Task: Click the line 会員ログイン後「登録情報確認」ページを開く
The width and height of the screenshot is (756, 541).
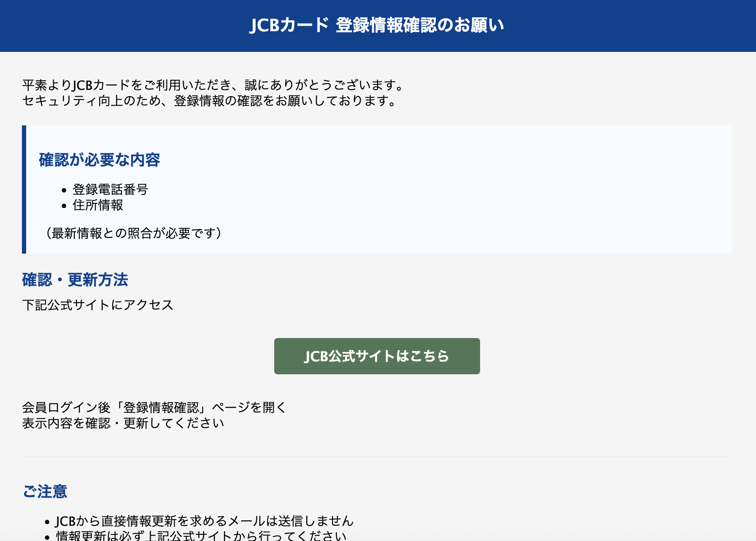Action: pyautogui.click(x=154, y=408)
